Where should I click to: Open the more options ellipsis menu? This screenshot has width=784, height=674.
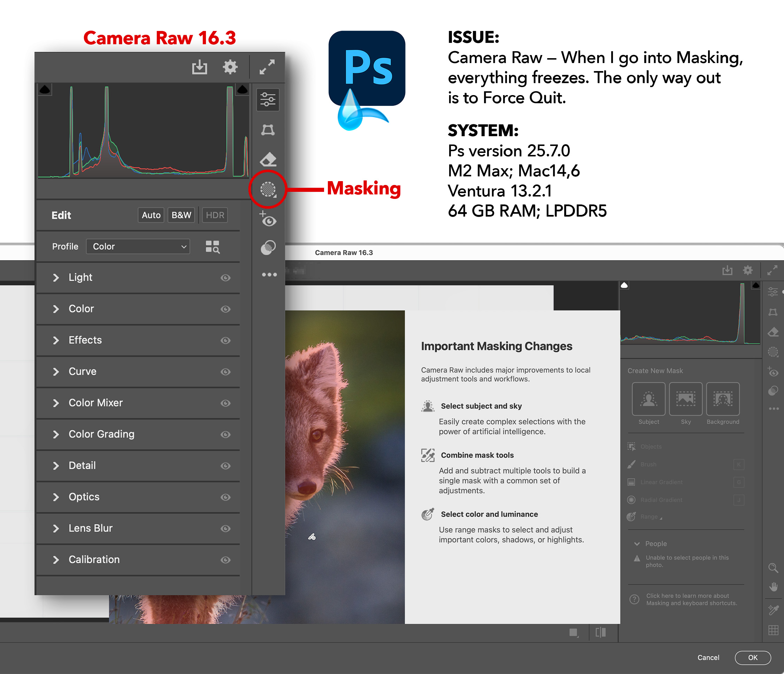click(x=269, y=274)
